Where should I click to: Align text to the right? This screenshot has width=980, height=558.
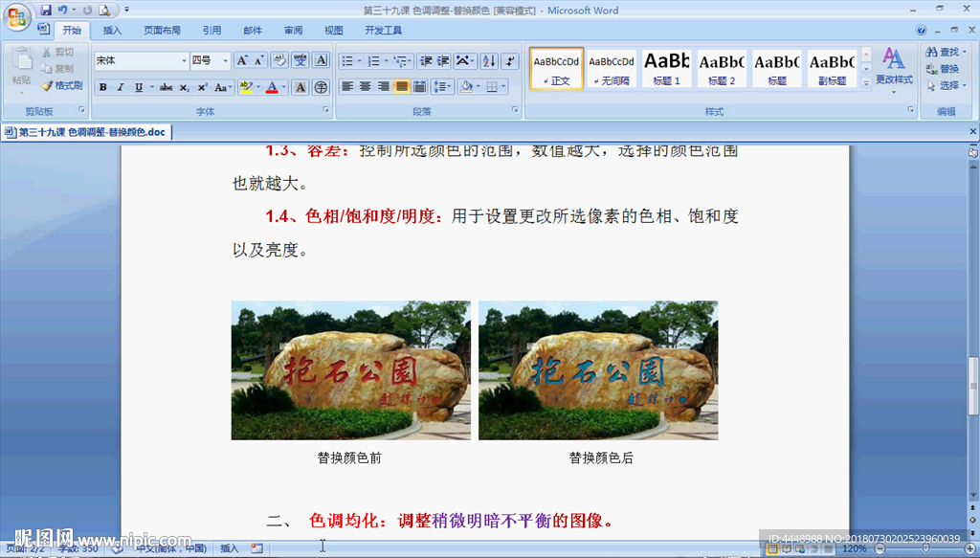[384, 87]
